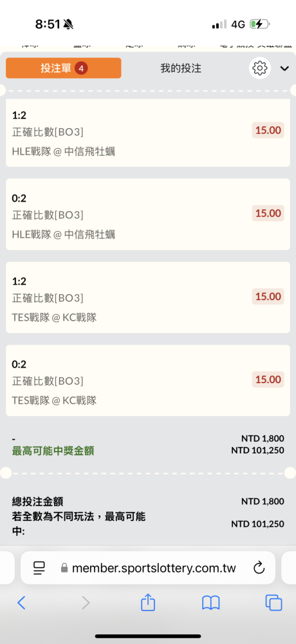
Task: Tap 15.00 odds on TES 0:2 bet
Action: coord(268,379)
